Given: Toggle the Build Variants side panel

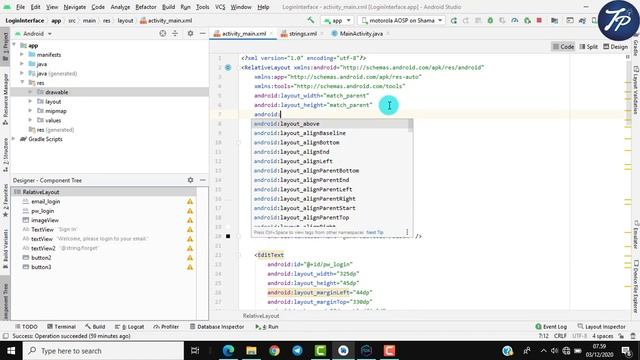Looking at the screenshot, I should (5, 249).
